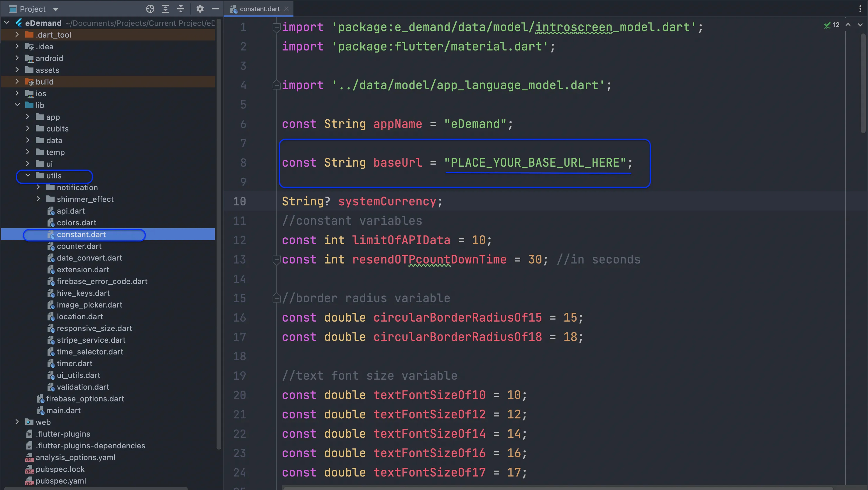The width and height of the screenshot is (868, 490).
Task: Click the editor tabs three-dot options icon
Action: (860, 9)
